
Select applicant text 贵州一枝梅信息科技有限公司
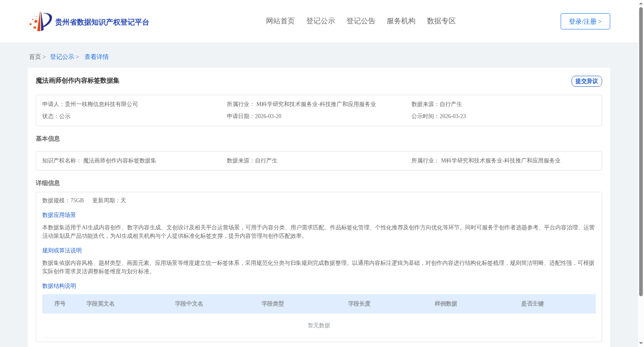[101, 104]
